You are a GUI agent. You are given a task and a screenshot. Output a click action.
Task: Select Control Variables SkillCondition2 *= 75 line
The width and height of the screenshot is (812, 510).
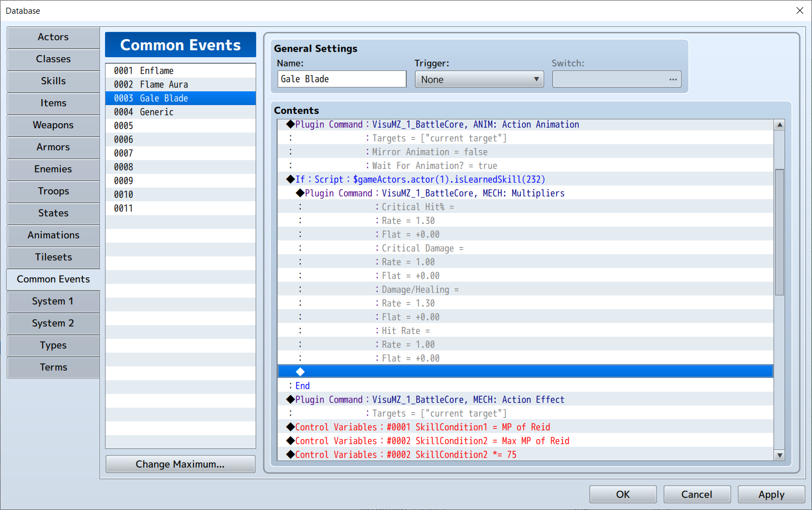pyautogui.click(x=525, y=454)
